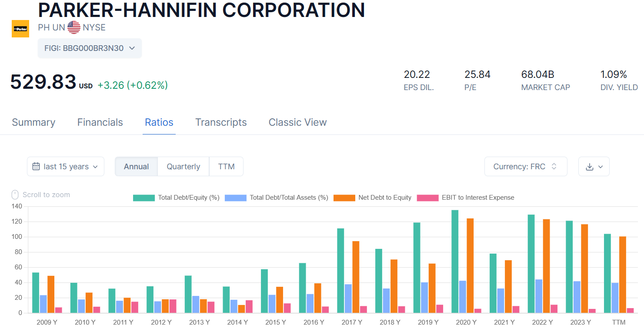This screenshot has height=332, width=644.
Task: Open the Currency: FRC selector
Action: (526, 167)
